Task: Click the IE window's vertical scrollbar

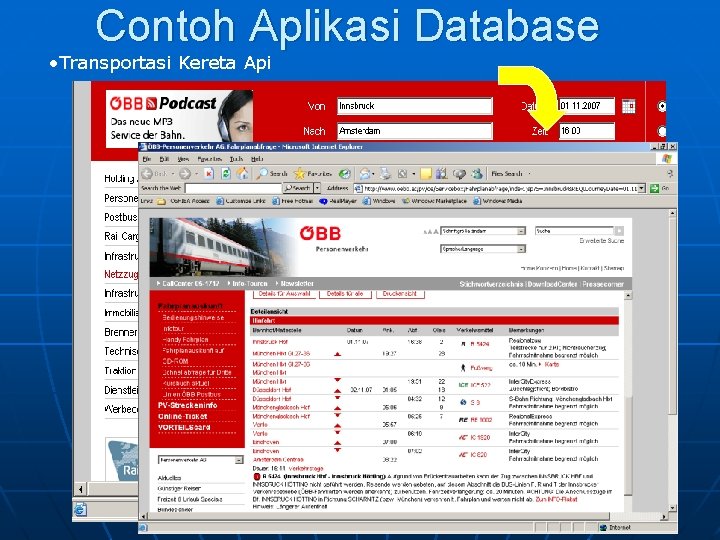Action: 673,358
